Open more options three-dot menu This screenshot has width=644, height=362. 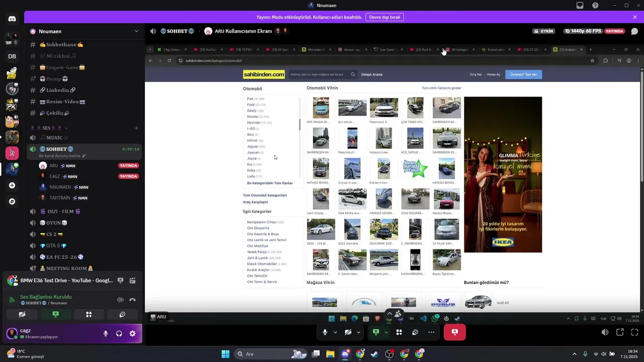point(431,332)
